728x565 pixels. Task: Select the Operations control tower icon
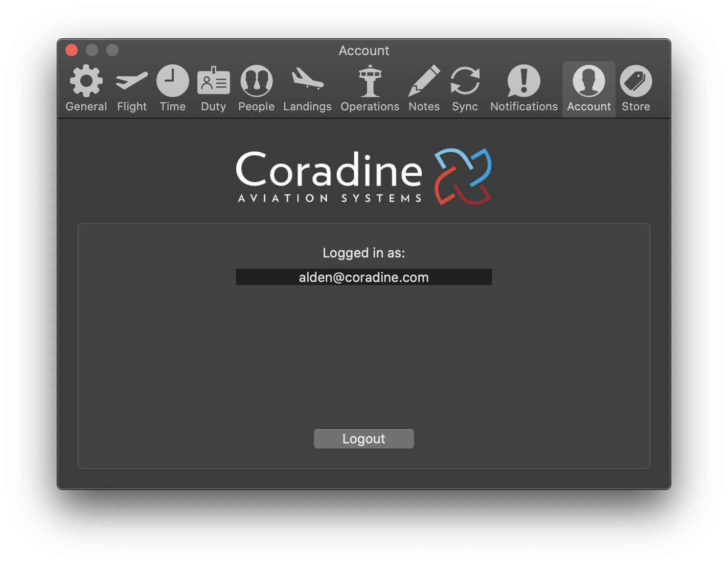(x=370, y=81)
